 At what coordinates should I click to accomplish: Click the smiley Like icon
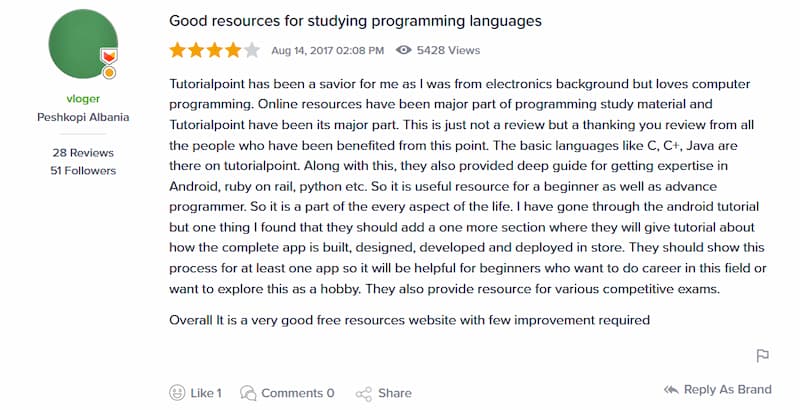[x=177, y=393]
